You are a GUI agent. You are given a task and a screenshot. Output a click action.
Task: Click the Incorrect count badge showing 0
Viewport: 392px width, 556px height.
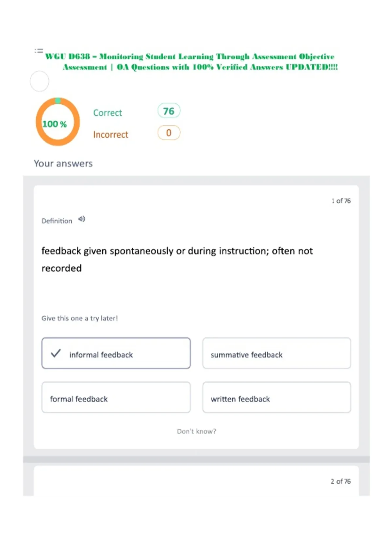click(x=169, y=133)
